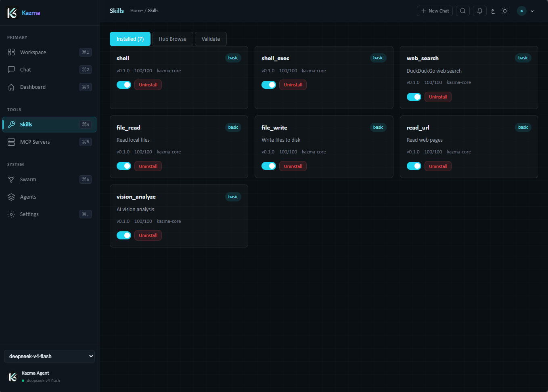The height and width of the screenshot is (392, 548).
Task: Click the Kazma logo icon
Action: click(x=12, y=13)
